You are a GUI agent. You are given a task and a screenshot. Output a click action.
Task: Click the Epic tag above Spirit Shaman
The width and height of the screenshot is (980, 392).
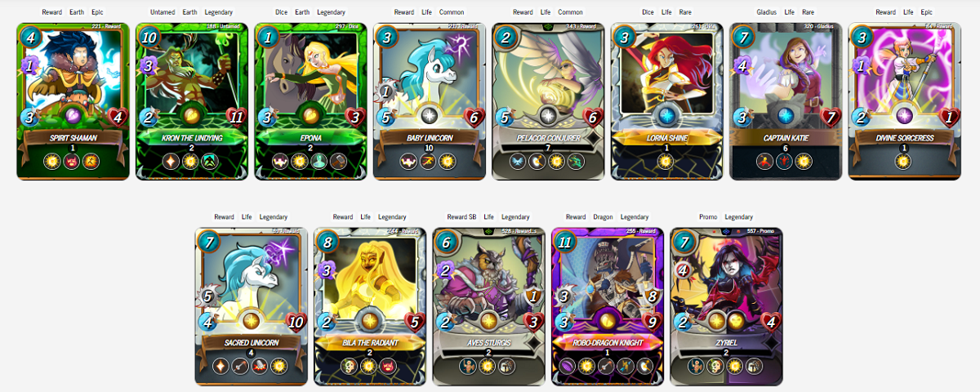(x=97, y=12)
